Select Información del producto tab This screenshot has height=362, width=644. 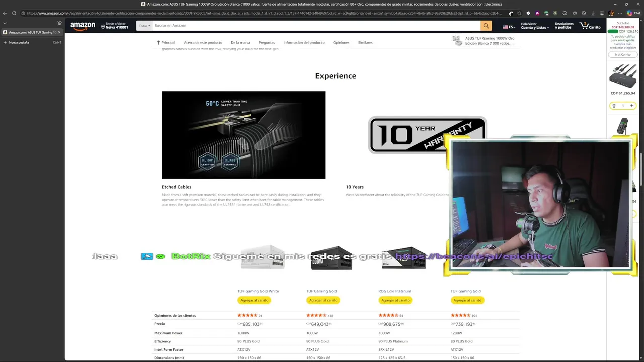[x=304, y=42]
